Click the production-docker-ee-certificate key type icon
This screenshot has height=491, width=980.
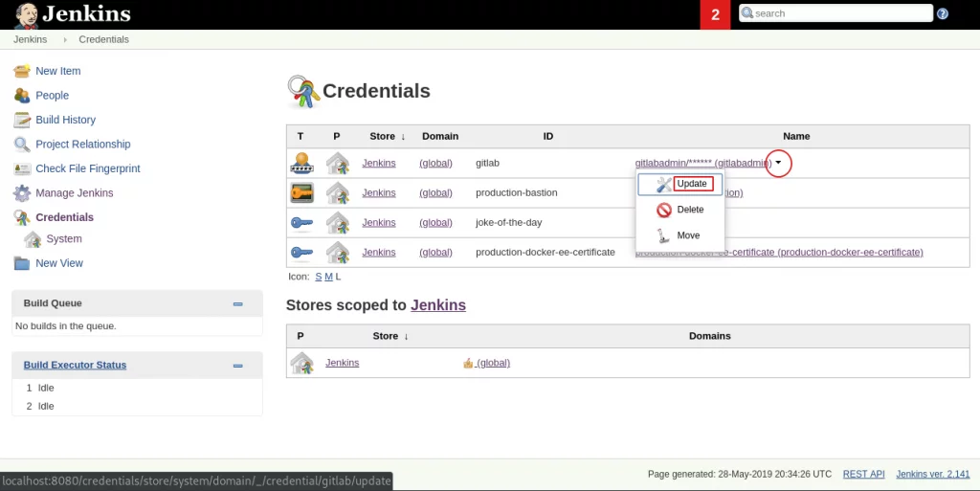tap(301, 253)
